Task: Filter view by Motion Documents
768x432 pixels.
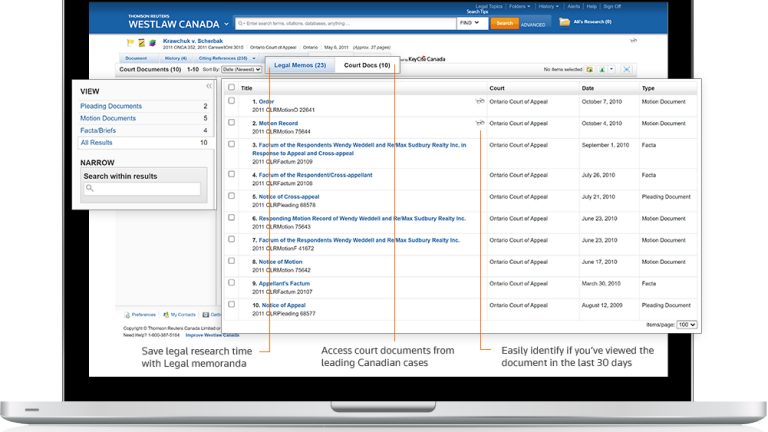Action: pyautogui.click(x=108, y=118)
